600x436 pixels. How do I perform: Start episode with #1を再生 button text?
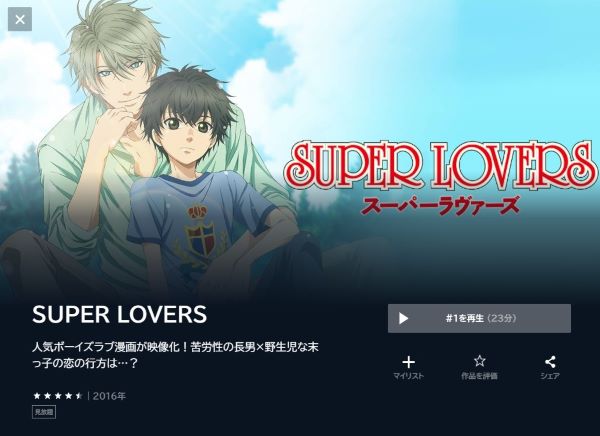479,318
